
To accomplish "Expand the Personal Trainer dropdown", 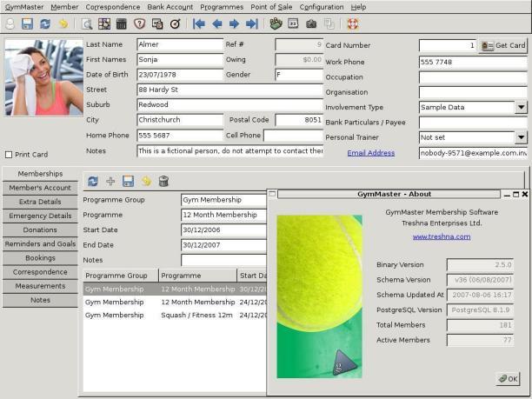I will 522,137.
